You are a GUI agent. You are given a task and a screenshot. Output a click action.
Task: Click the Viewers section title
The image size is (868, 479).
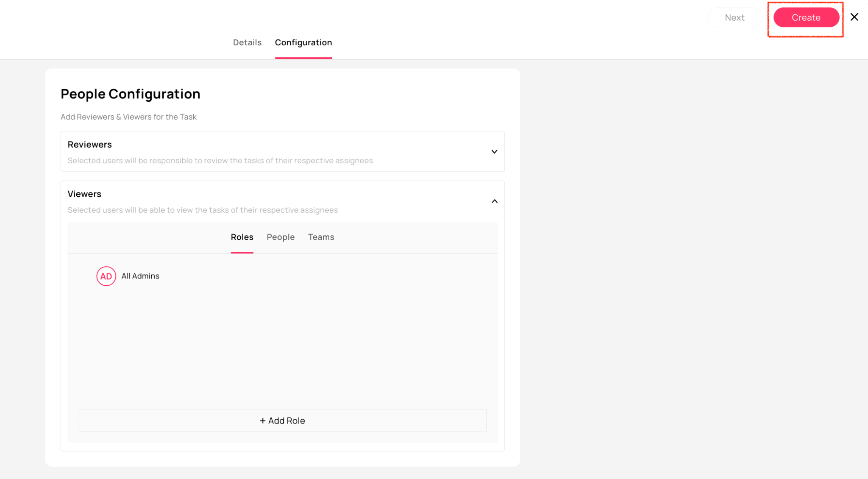click(84, 194)
